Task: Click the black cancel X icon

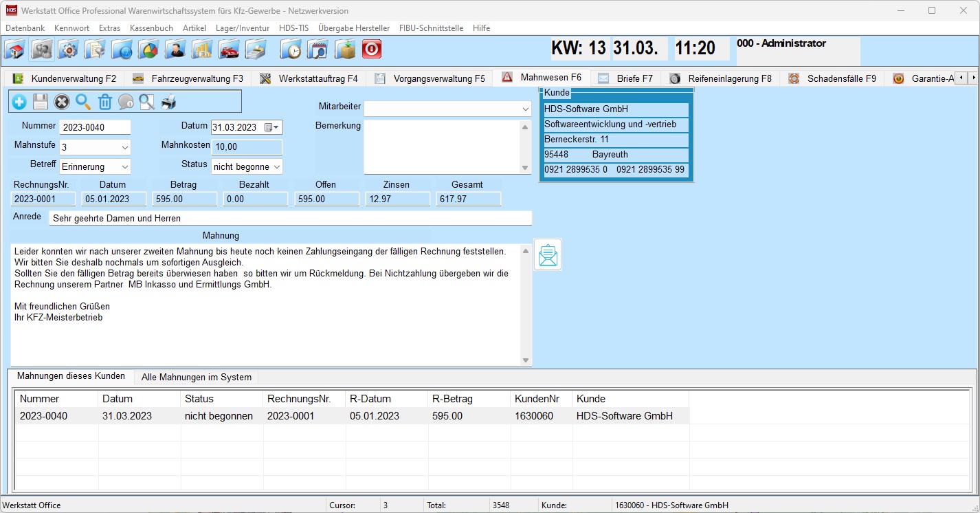Action: pos(62,102)
